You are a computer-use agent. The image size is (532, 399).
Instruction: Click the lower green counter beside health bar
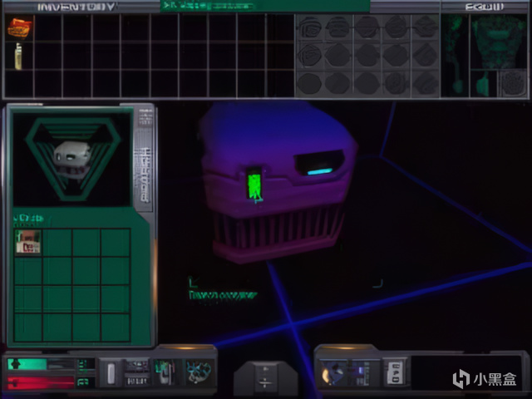[x=82, y=382]
